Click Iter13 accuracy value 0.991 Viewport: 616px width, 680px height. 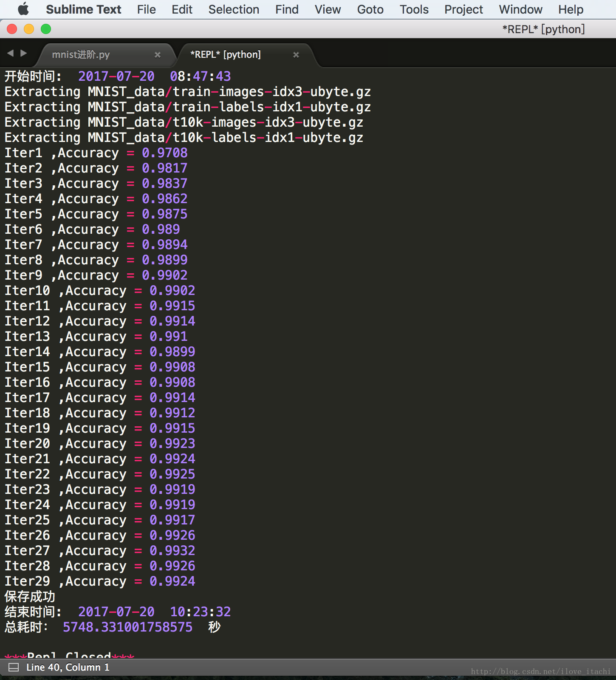point(169,337)
